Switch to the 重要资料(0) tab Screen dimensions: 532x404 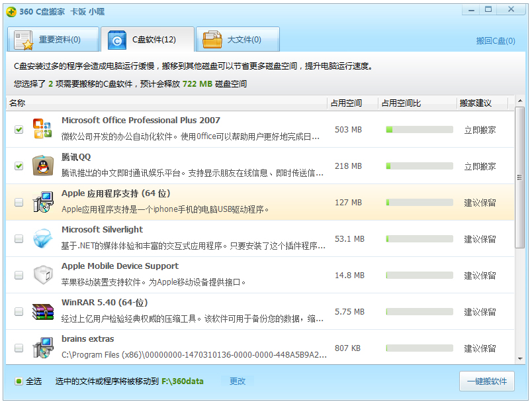point(53,40)
